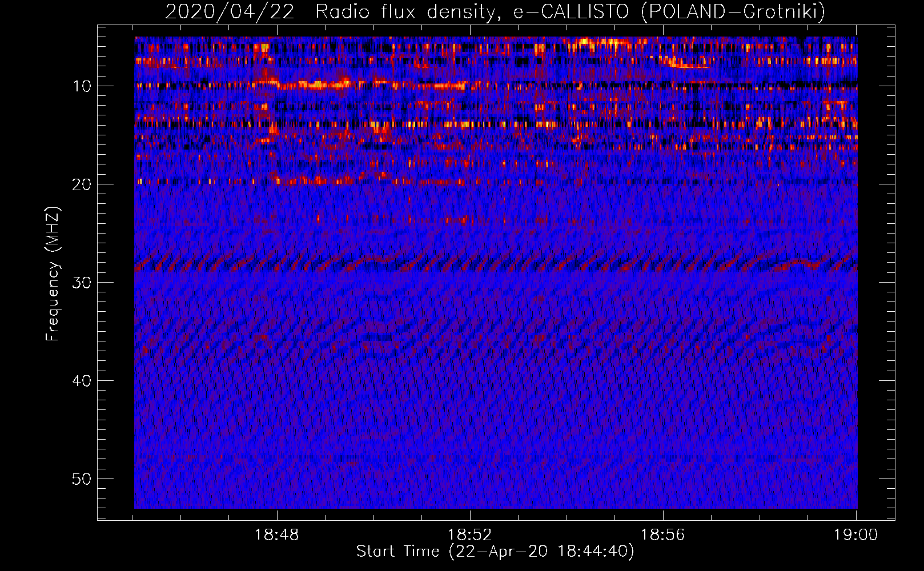924x571 pixels.
Task: Click the 18:56 time tick label
Action: click(662, 535)
